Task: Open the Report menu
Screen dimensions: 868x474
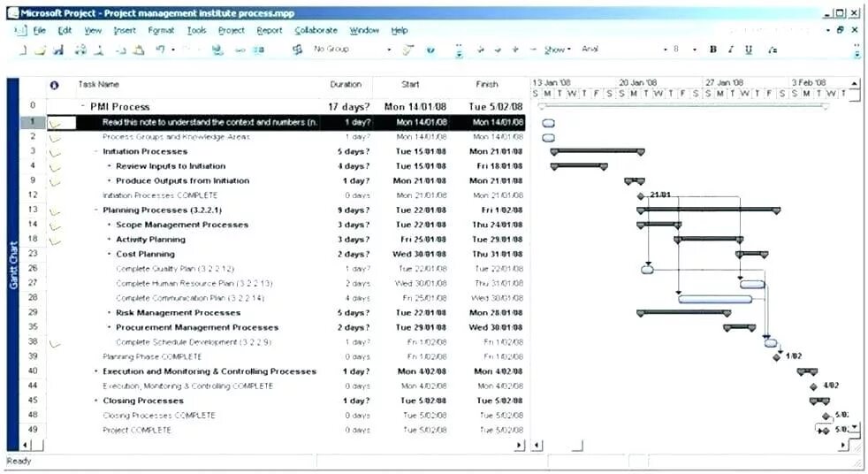Action: tap(270, 30)
